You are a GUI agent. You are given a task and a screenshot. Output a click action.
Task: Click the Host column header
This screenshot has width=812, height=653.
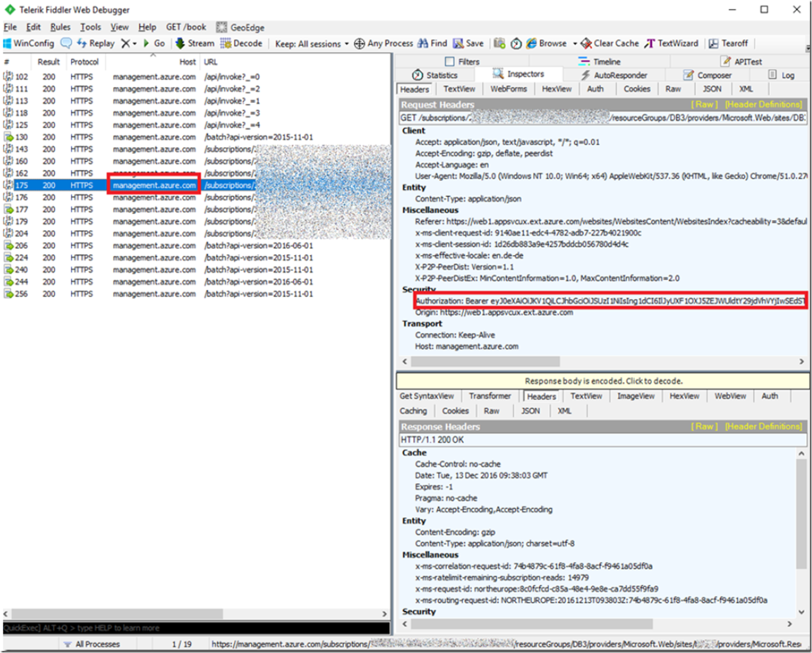153,62
